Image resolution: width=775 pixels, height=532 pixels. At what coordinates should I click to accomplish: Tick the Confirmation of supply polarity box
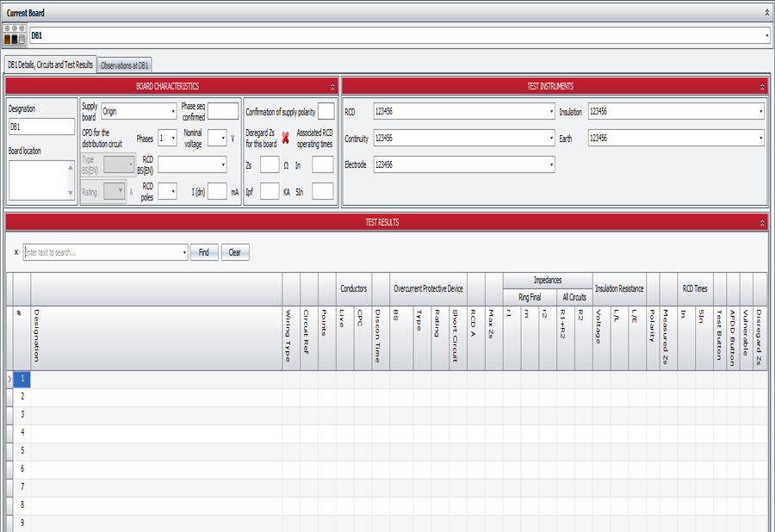325,112
